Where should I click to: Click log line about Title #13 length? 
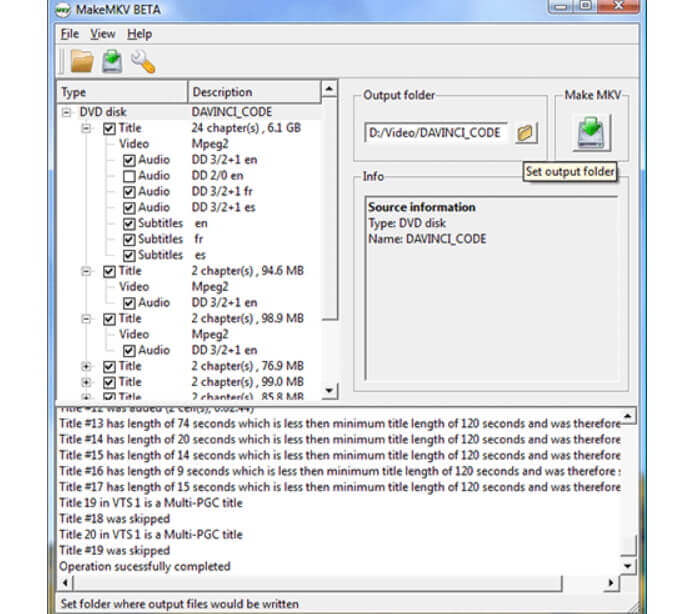coord(340,424)
